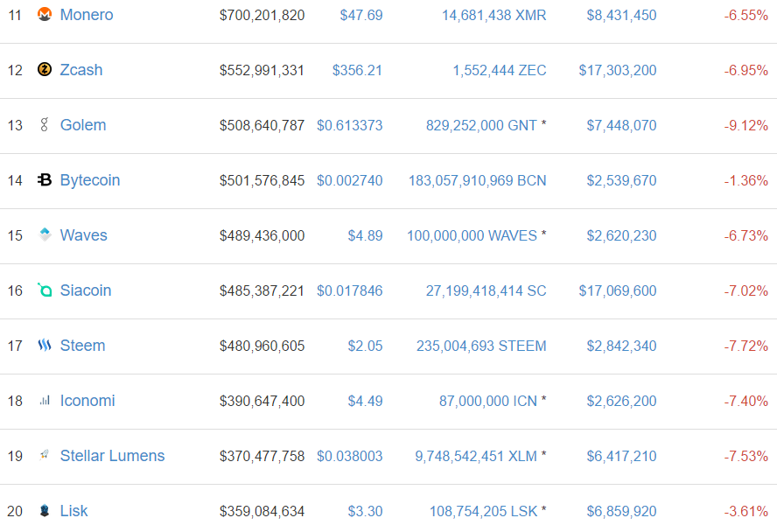Click the Stellar Lumens rocket icon
Screen dimensions: 777x532
point(45,455)
